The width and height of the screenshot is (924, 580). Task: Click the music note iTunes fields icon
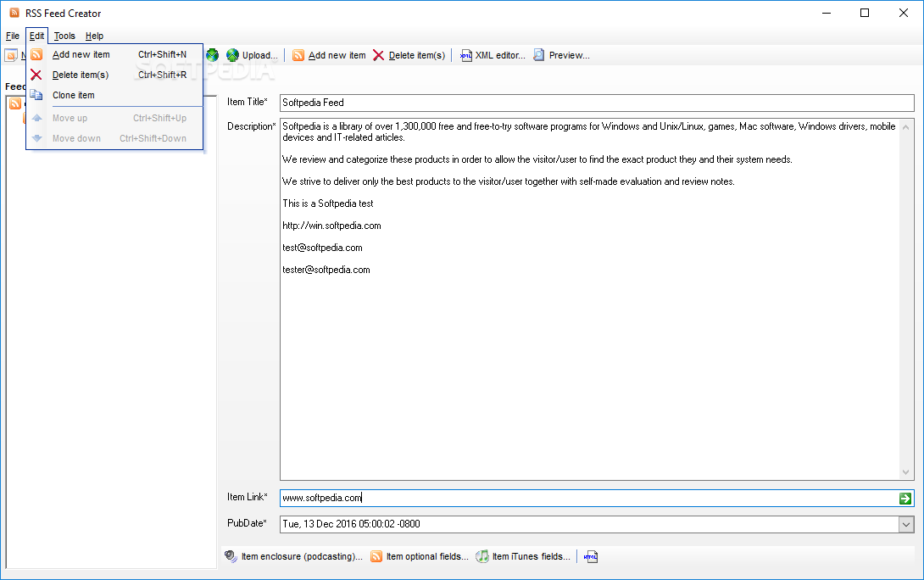482,556
